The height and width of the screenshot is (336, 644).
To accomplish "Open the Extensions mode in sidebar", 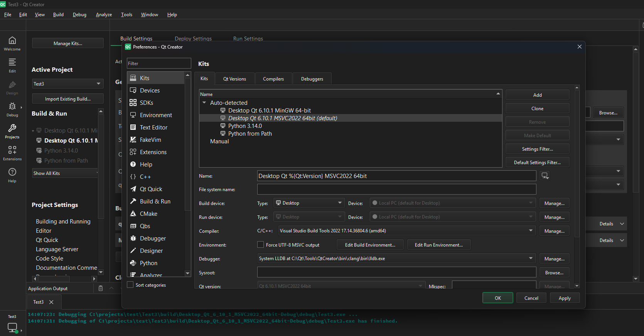I will pyautogui.click(x=12, y=153).
